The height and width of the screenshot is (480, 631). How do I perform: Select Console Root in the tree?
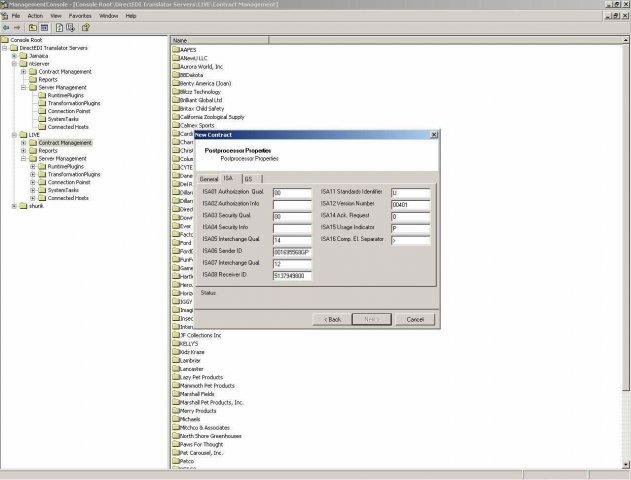26,40
